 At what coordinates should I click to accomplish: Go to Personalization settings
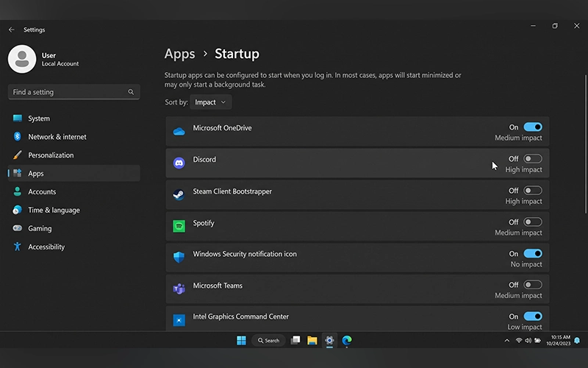[x=74, y=155]
